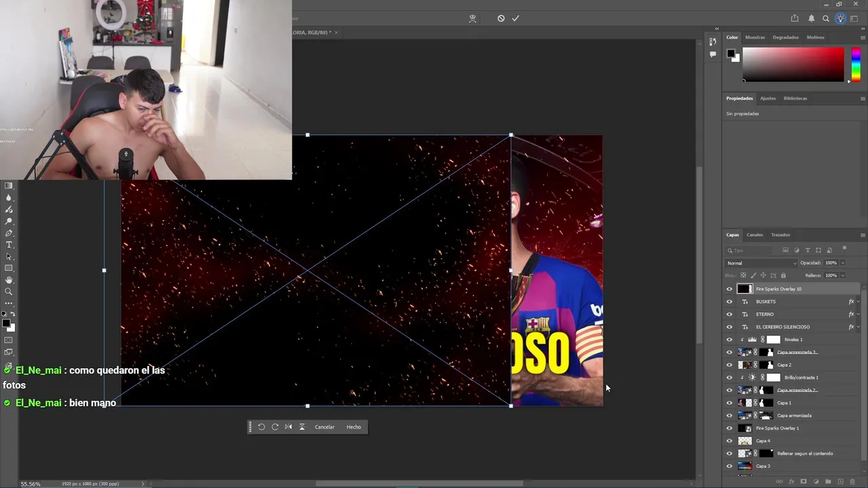Flip vertical in the transform bar

point(302,427)
